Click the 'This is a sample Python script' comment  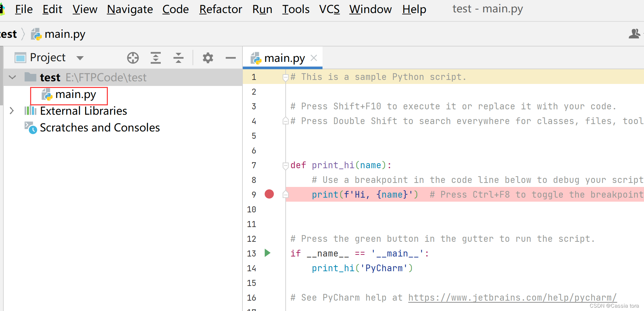coord(378,77)
